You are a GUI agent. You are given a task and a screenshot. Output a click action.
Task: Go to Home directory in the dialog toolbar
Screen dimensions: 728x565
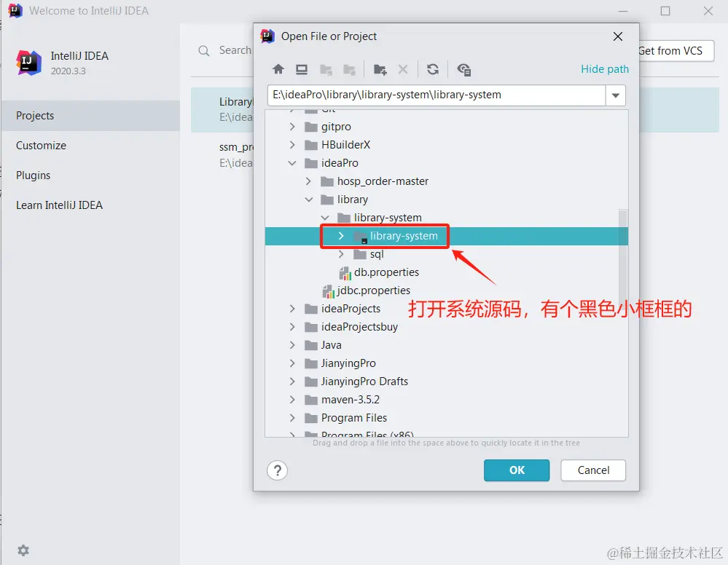(278, 70)
